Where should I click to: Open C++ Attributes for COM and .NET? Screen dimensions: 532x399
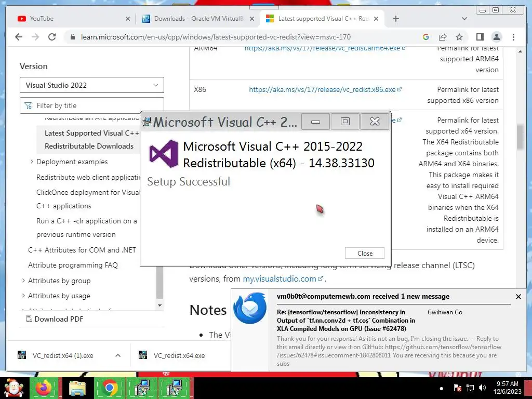82,250
